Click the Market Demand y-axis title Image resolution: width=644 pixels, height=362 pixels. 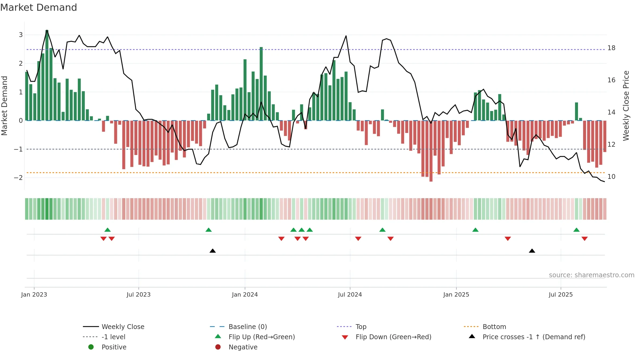pos(4,106)
